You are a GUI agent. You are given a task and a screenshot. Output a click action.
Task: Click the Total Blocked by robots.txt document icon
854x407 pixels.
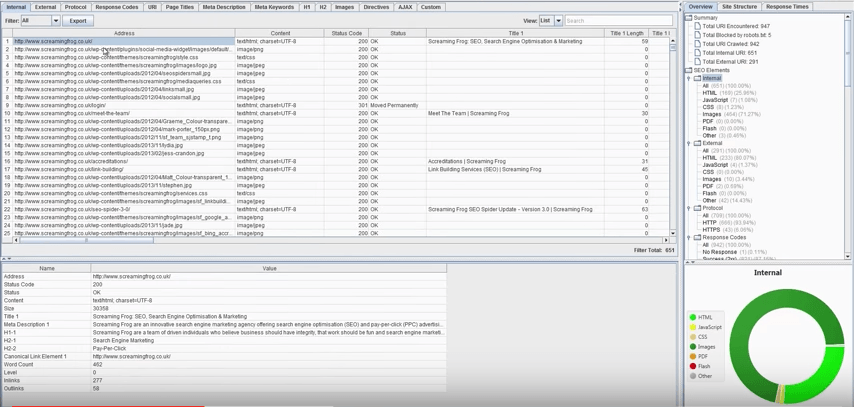[x=698, y=35]
